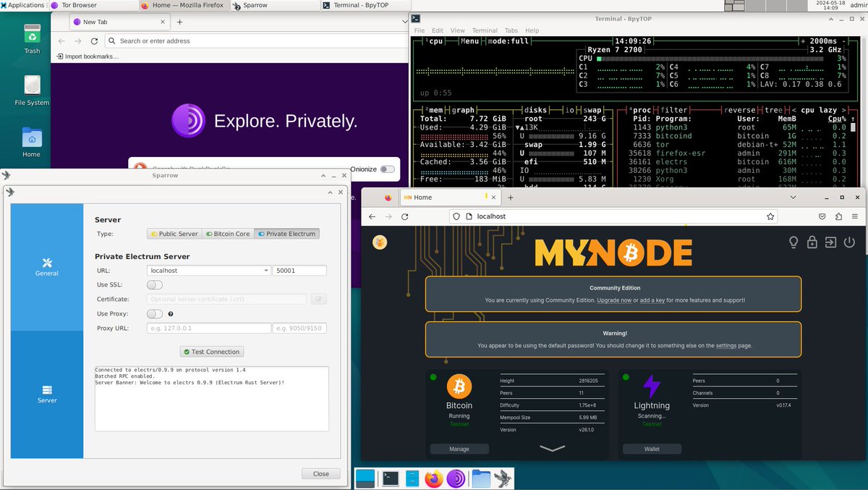Expand the URL localhost combo box

pos(265,271)
